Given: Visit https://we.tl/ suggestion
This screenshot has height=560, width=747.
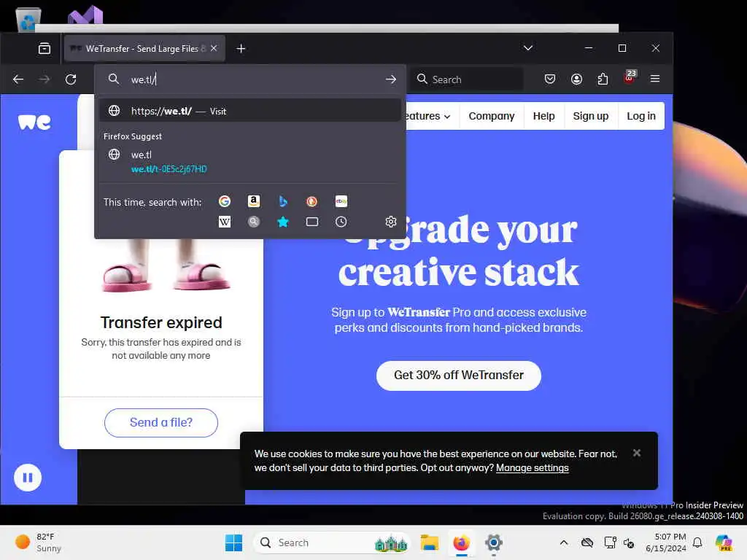Looking at the screenshot, I should pos(250,111).
